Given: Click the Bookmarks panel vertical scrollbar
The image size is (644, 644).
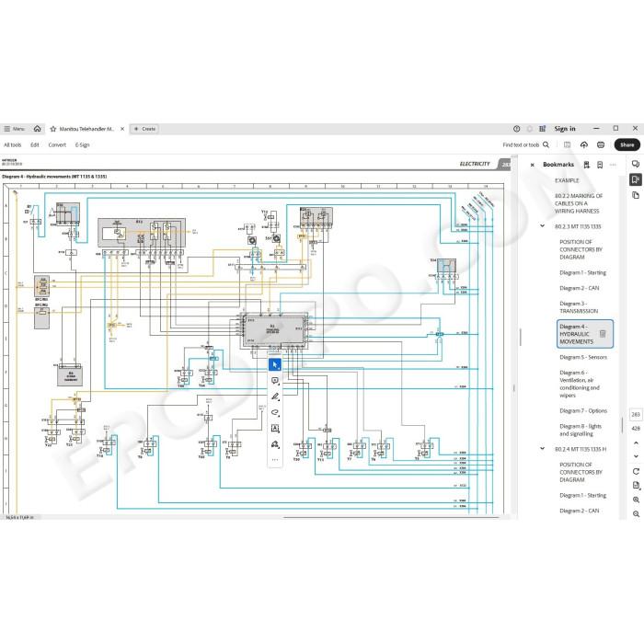Looking at the screenshot, I should tap(622, 425).
